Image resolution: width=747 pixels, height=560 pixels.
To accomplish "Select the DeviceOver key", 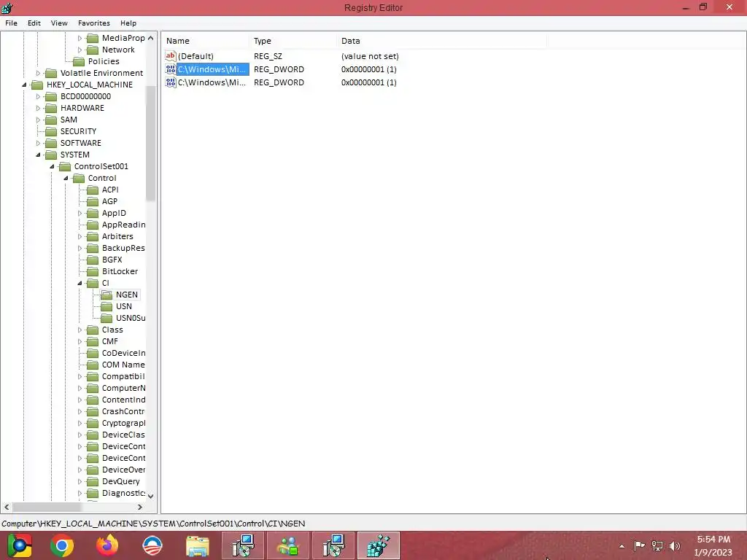I will pos(123,470).
